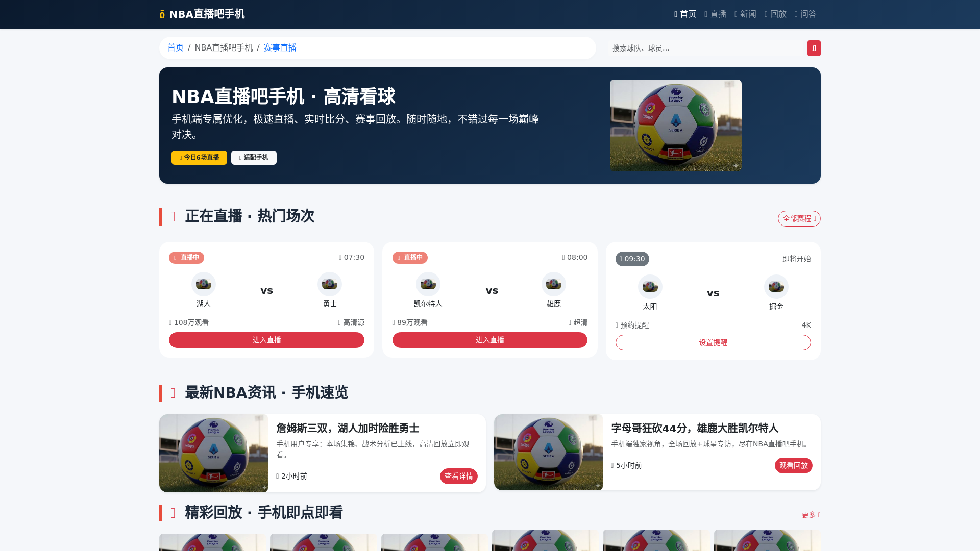Image resolution: width=980 pixels, height=551 pixels.
Task: Click the 108万观看 viewer count
Action: click(189, 323)
